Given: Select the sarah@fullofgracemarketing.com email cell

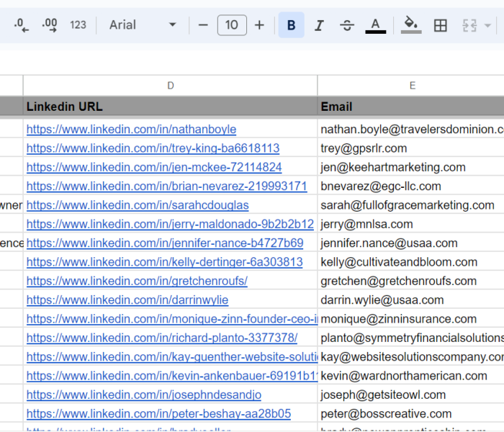Looking at the screenshot, I should click(411, 205).
